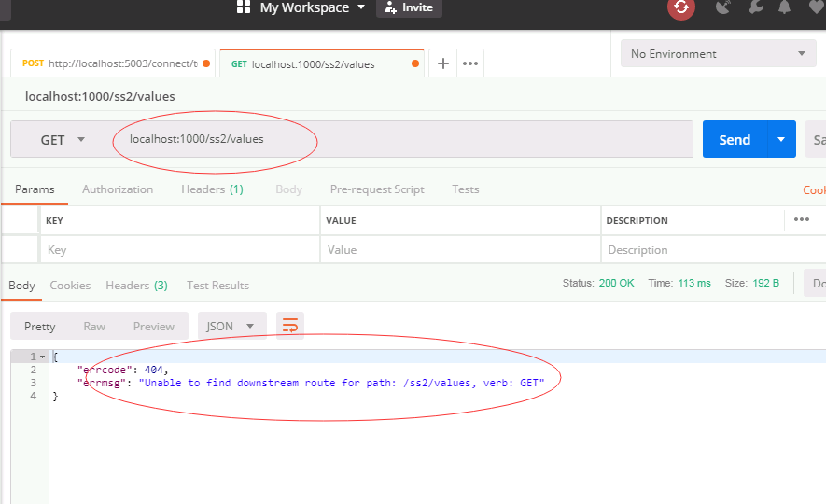This screenshot has width=826, height=504.
Task: Click the DESCRIPTION column header
Action: [x=637, y=220]
